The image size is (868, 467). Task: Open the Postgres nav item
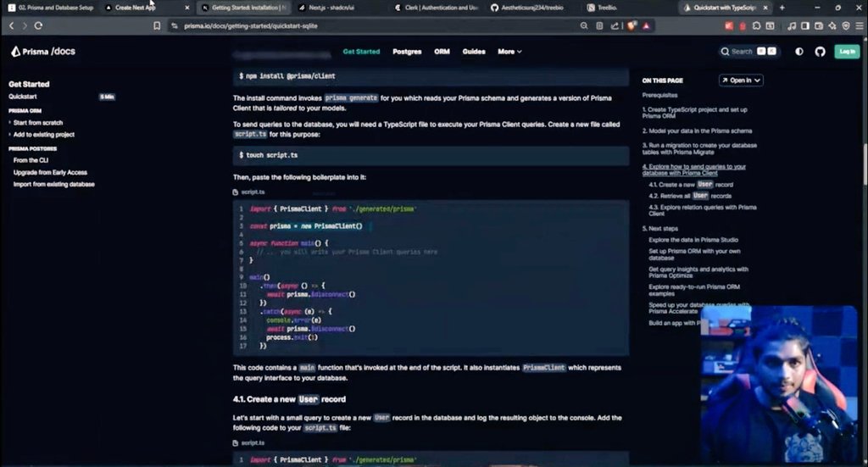point(407,52)
